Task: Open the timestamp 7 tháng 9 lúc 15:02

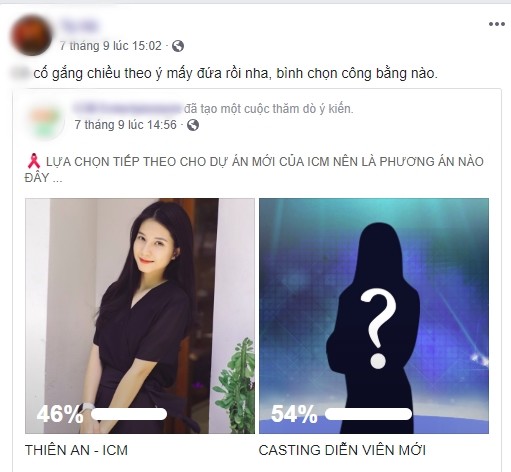Action: tap(111, 46)
